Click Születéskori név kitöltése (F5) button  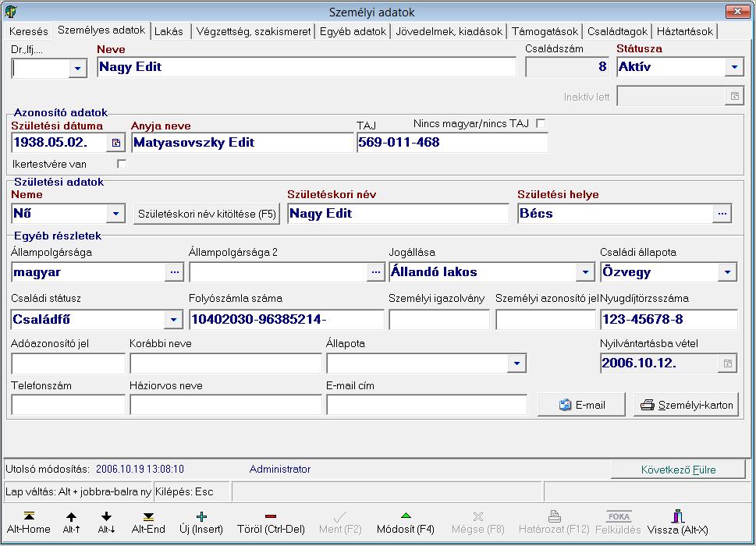coord(207,214)
